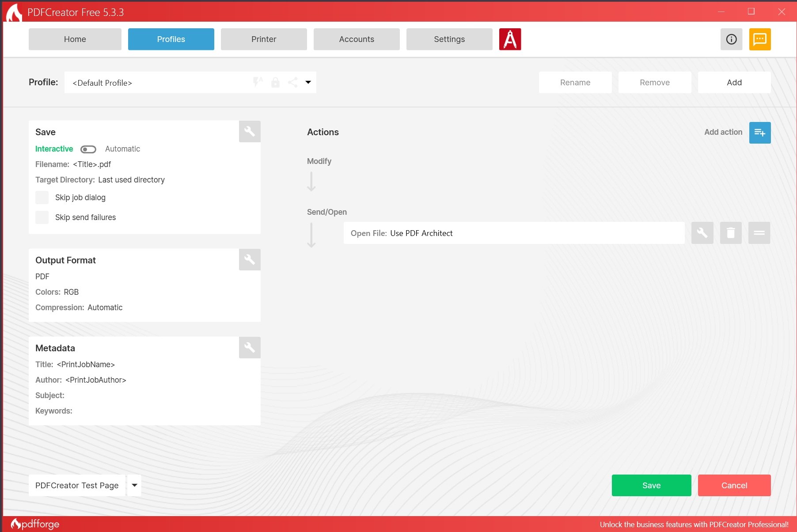Screen dimensions: 797x532
Task: Click the blue Add action plus icon
Action: (x=760, y=133)
